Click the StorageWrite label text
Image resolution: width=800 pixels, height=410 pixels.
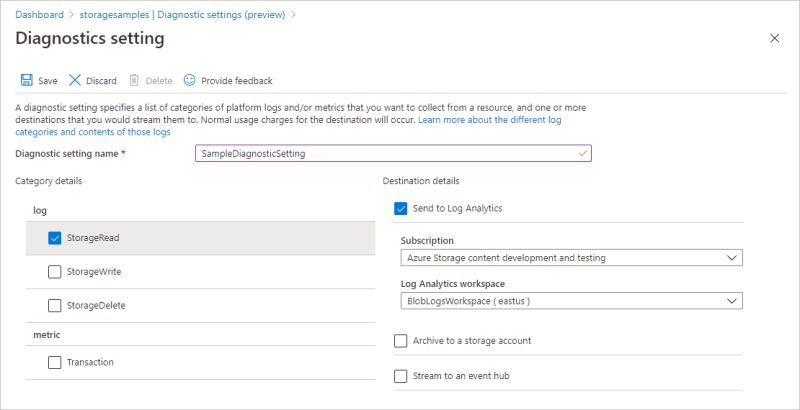pyautogui.click(x=94, y=272)
